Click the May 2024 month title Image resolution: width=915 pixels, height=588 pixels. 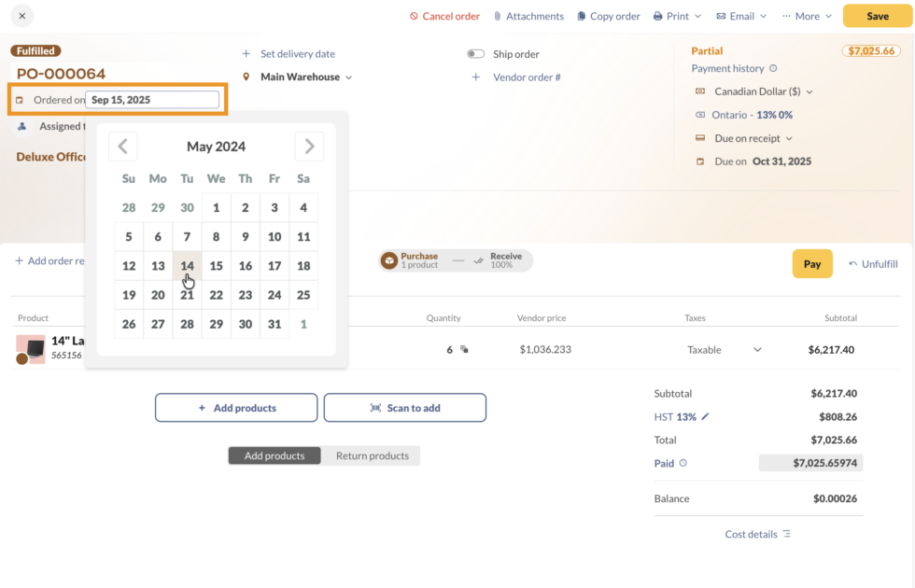(x=216, y=147)
